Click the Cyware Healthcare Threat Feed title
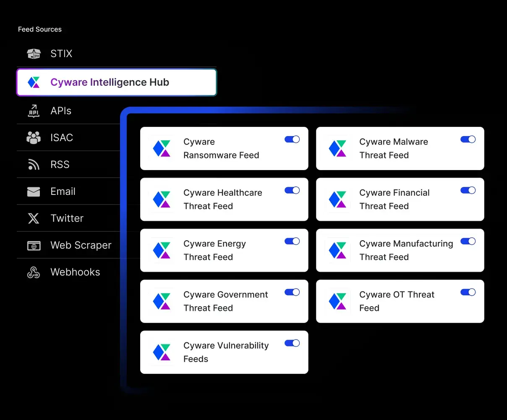Image resolution: width=507 pixels, height=420 pixels. coord(223,199)
